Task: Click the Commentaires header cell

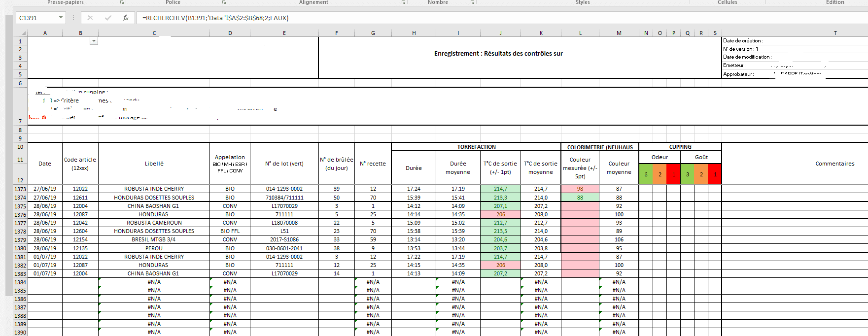Action: click(x=834, y=164)
